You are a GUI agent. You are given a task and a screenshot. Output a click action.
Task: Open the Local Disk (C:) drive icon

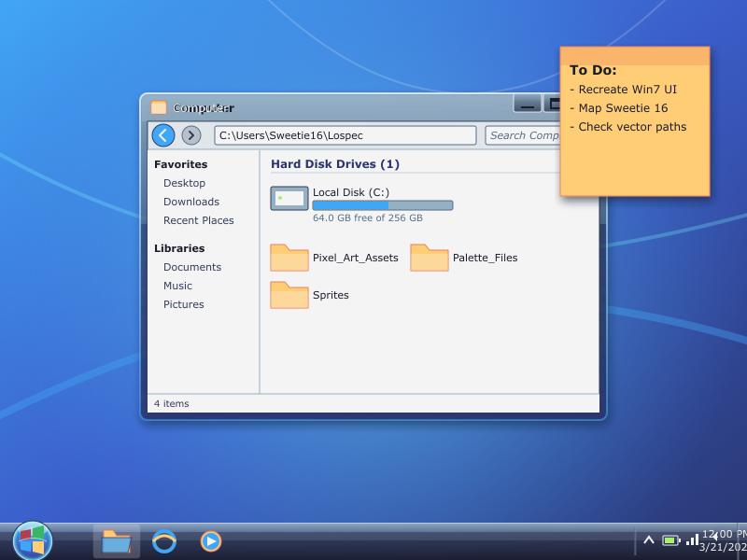tap(289, 198)
